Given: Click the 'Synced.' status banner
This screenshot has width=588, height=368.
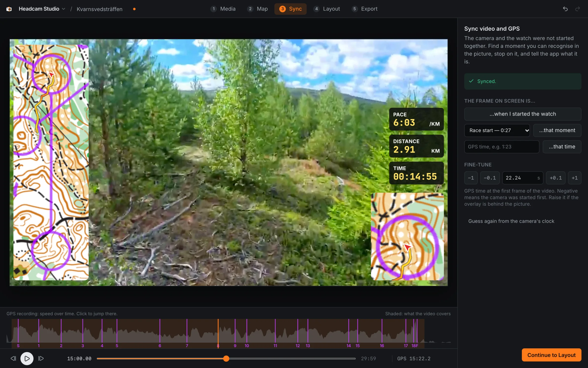Looking at the screenshot, I should click(x=523, y=81).
